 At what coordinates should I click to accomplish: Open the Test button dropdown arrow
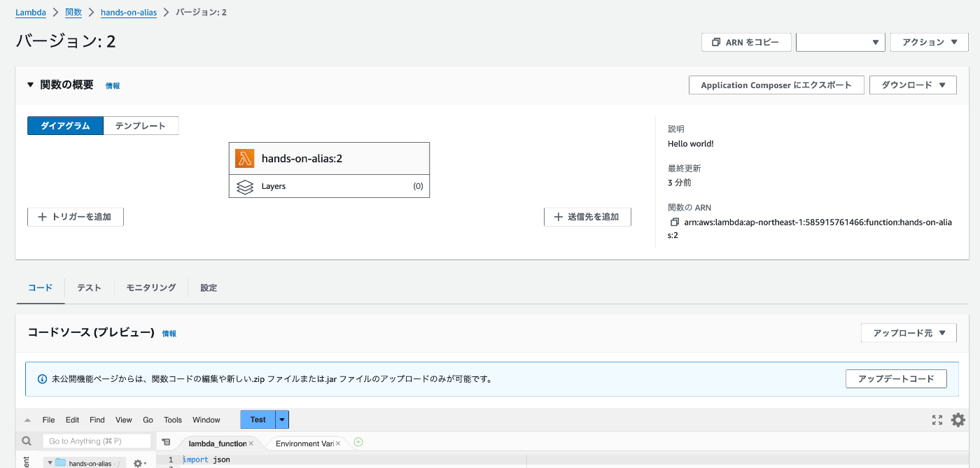coord(282,420)
